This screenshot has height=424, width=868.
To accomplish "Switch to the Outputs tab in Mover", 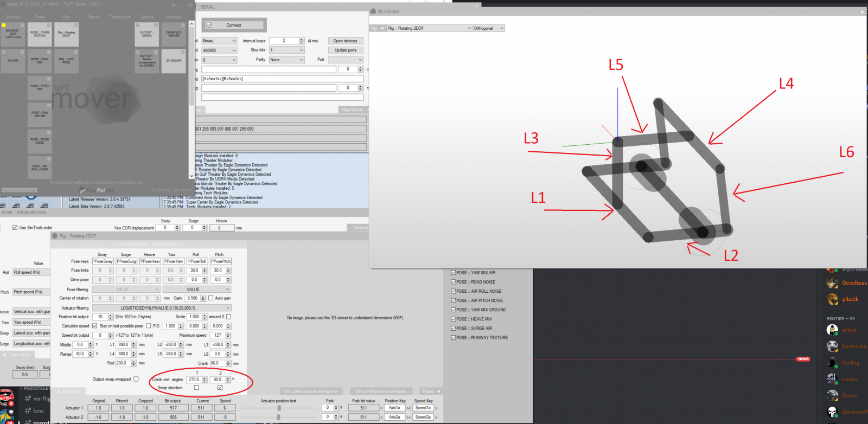I will pyautogui.click(x=146, y=17).
